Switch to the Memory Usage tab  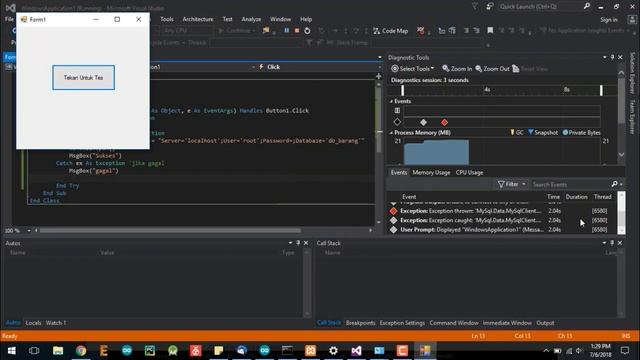(431, 173)
